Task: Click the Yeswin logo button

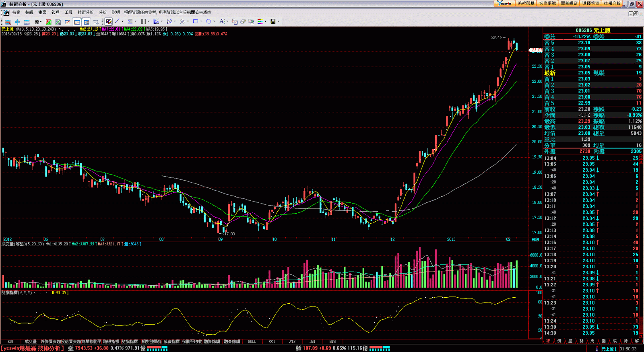Action: 504,3
